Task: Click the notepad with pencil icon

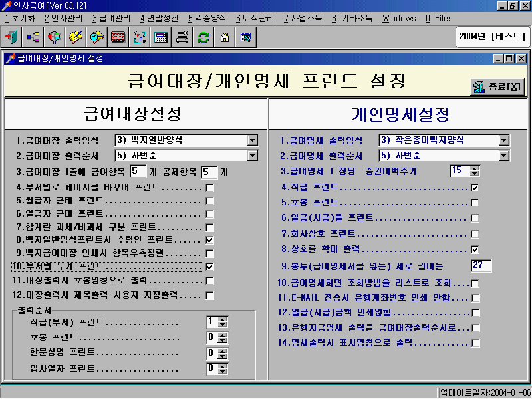Action: pyautogui.click(x=76, y=37)
